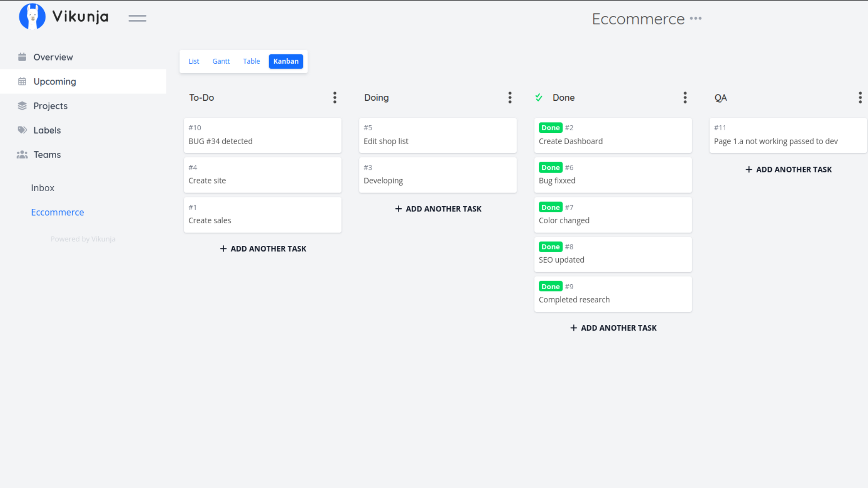Switch to the Table view tab
This screenshot has width=868, height=488.
tap(251, 61)
